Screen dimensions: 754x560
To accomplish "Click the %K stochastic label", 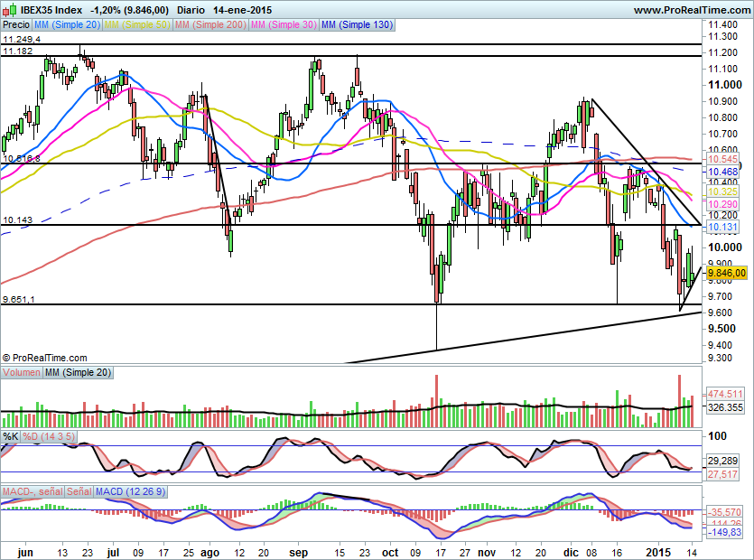I will click(x=11, y=436).
